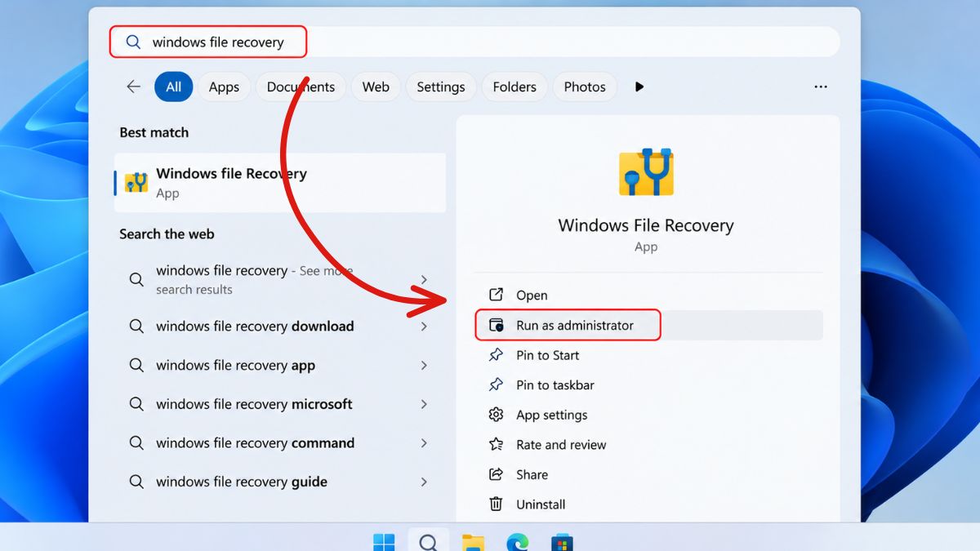Click the Windows File Recovery icon in best match
The image size is (980, 551).
pos(136,183)
